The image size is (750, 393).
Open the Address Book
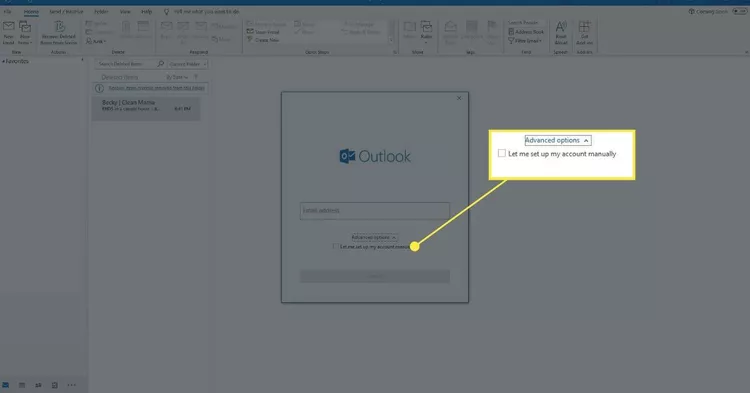526,32
